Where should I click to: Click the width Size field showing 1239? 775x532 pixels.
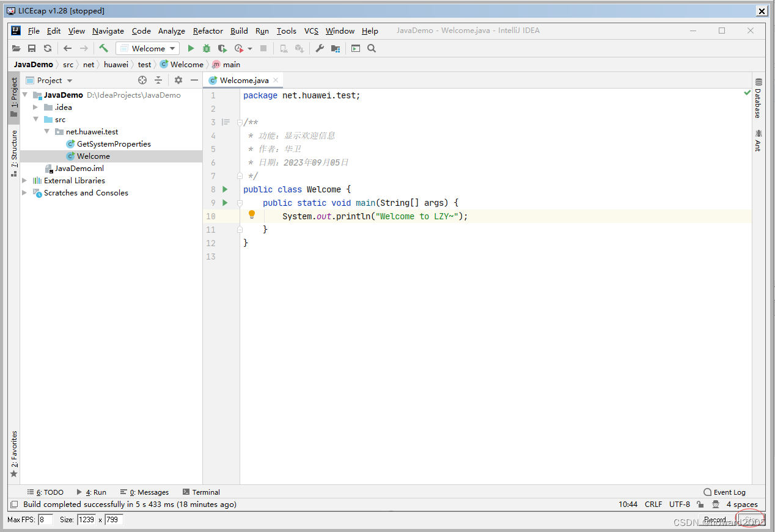(86, 520)
